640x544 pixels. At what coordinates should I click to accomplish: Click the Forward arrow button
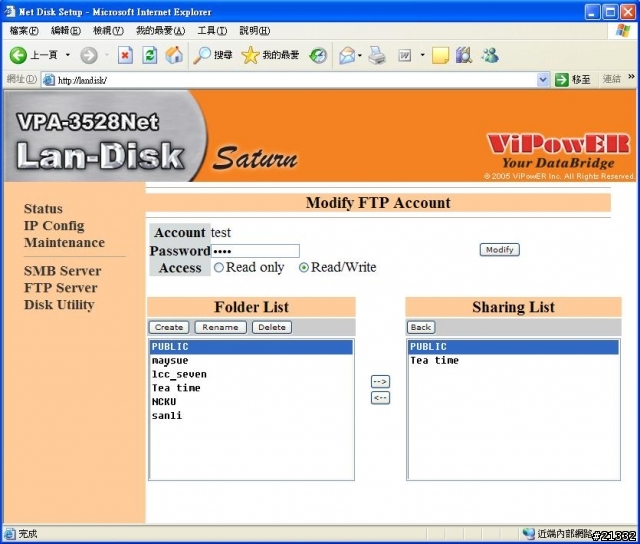tap(89, 55)
